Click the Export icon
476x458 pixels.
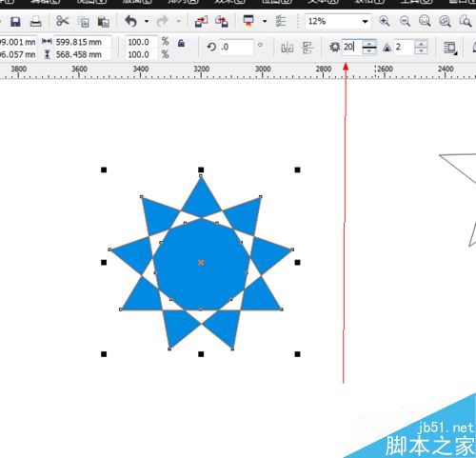222,22
